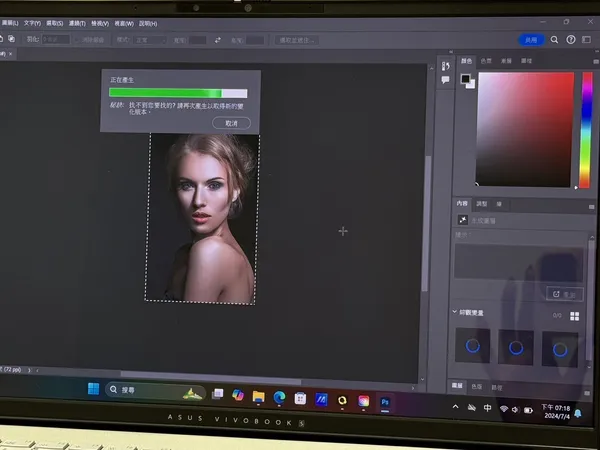The width and height of the screenshot is (600, 450).
Task: Click the blue 共用 share button
Action: (x=531, y=40)
